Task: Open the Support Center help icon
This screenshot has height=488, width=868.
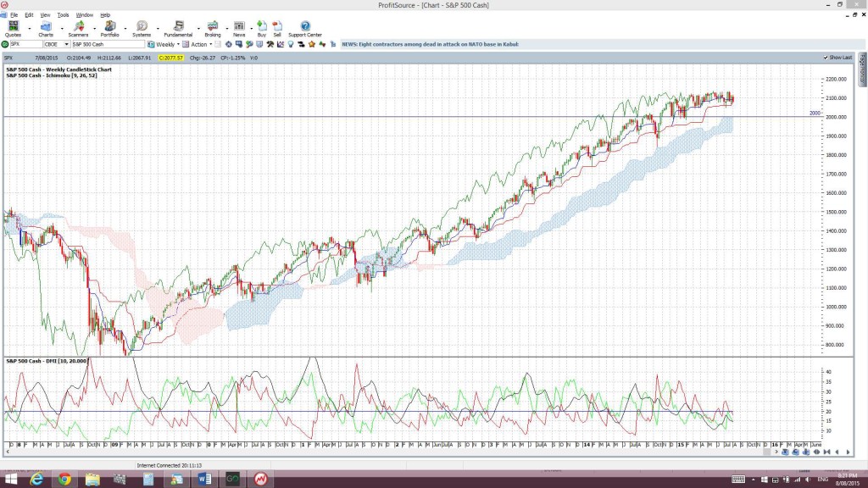Action: tap(305, 28)
